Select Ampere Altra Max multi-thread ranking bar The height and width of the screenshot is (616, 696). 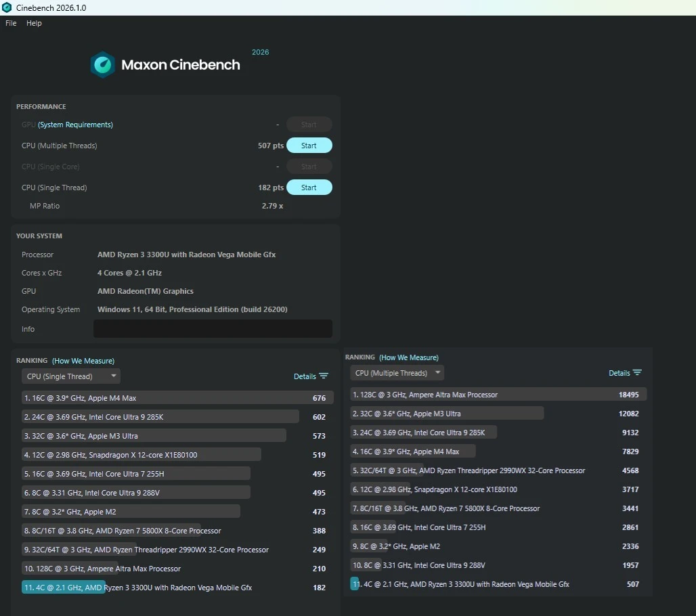(x=498, y=395)
